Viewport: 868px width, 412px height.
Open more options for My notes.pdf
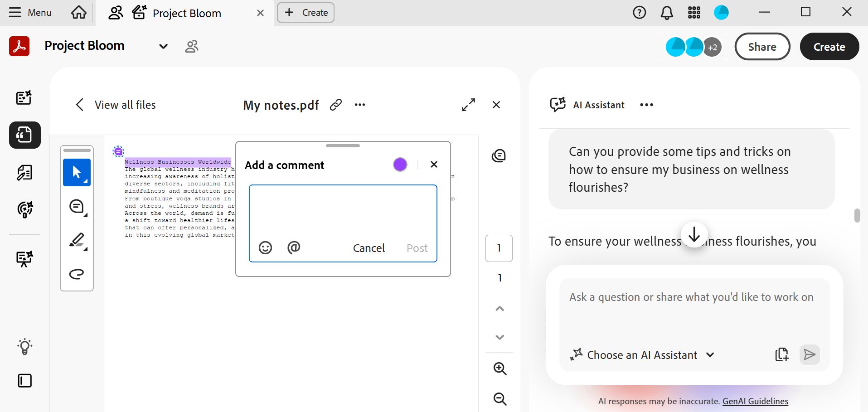click(360, 105)
